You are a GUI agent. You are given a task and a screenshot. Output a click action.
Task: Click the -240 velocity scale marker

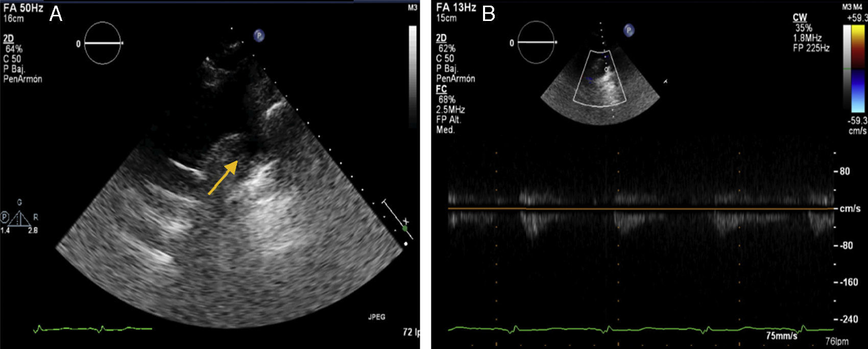point(849,319)
